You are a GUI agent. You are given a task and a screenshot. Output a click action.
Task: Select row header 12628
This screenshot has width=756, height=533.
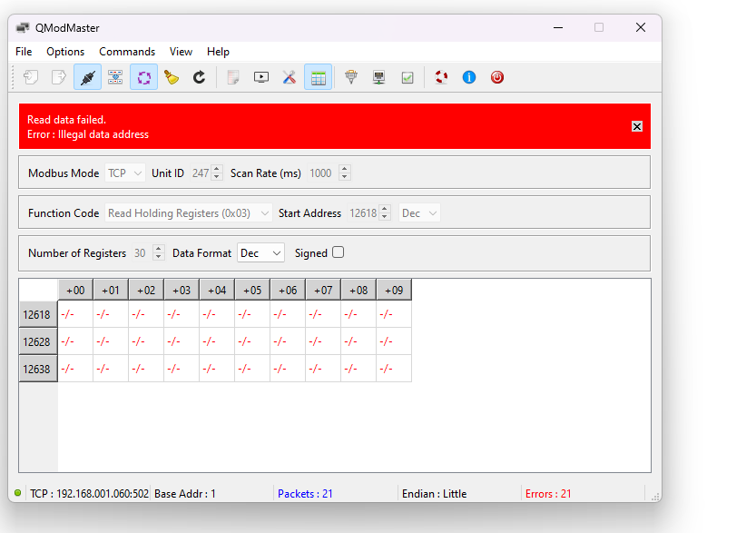pyautogui.click(x=38, y=341)
